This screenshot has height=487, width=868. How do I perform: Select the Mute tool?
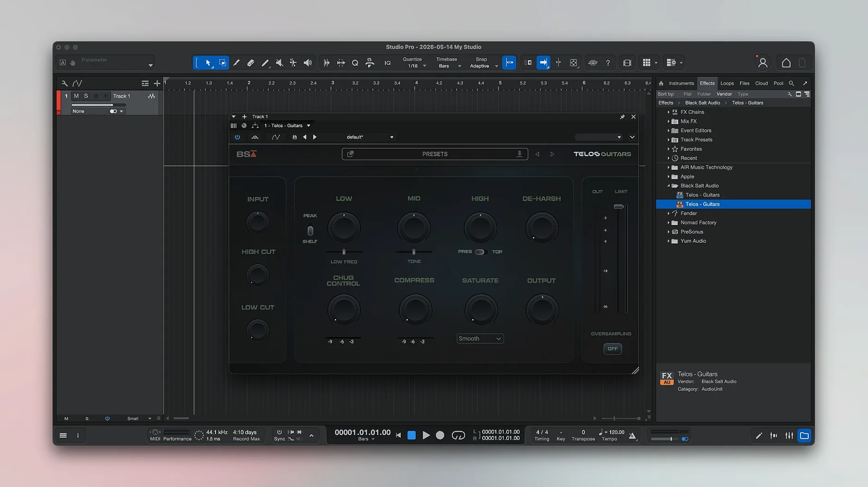pos(279,63)
